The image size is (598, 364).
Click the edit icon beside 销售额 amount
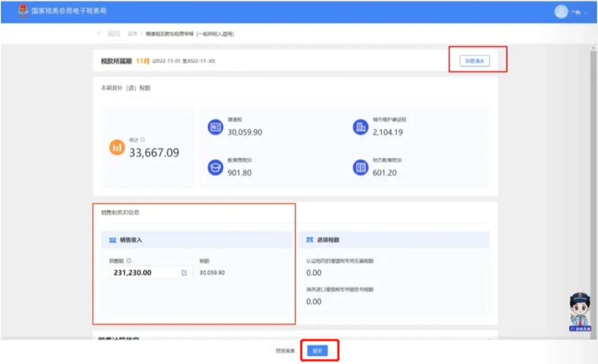(x=184, y=273)
